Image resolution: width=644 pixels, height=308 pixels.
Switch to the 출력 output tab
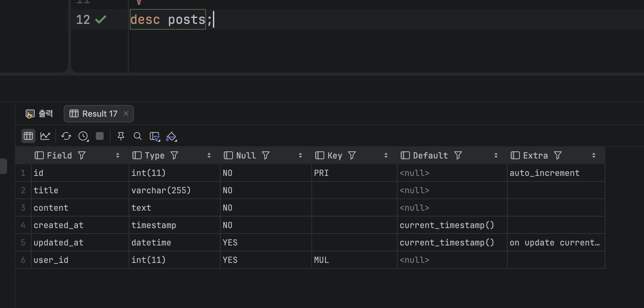click(39, 114)
